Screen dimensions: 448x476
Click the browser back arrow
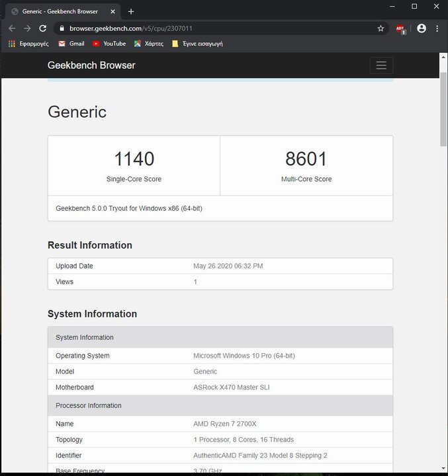coord(12,28)
